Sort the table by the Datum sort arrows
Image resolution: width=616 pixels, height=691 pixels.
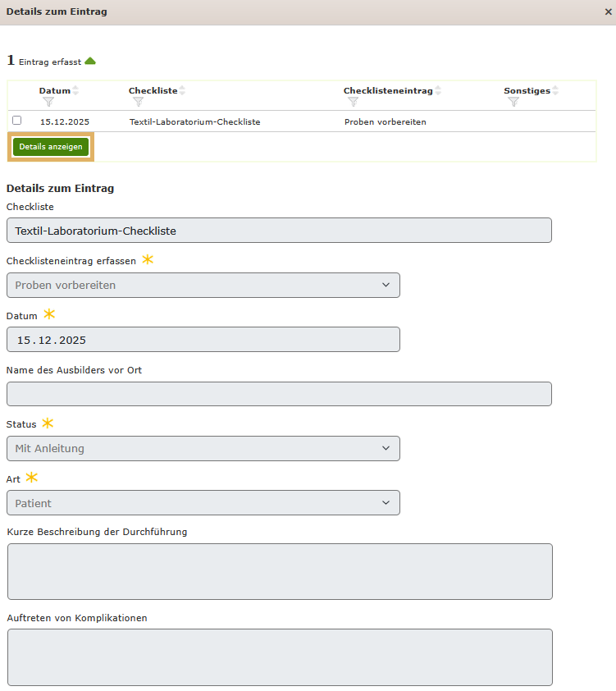click(75, 90)
